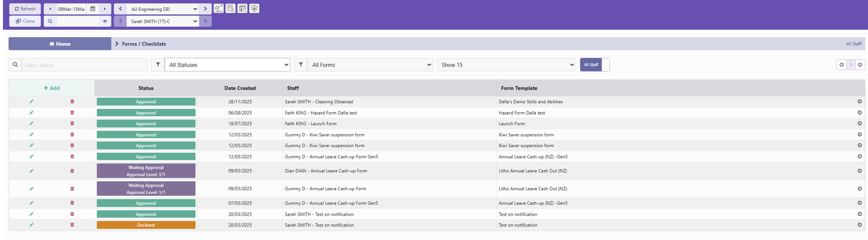Screen dimensions: 868x240
Task: Open the All Forms filter dropdown
Action: tap(370, 65)
